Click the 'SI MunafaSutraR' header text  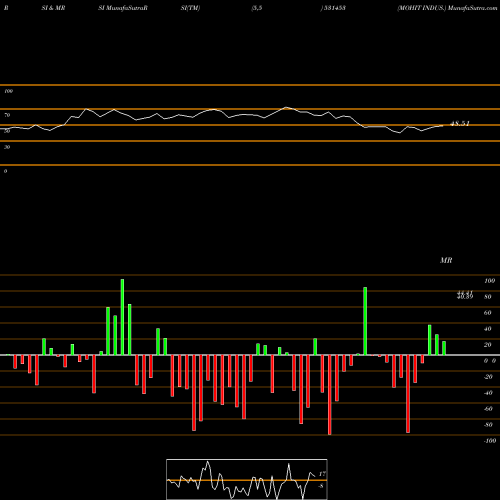click(123, 8)
